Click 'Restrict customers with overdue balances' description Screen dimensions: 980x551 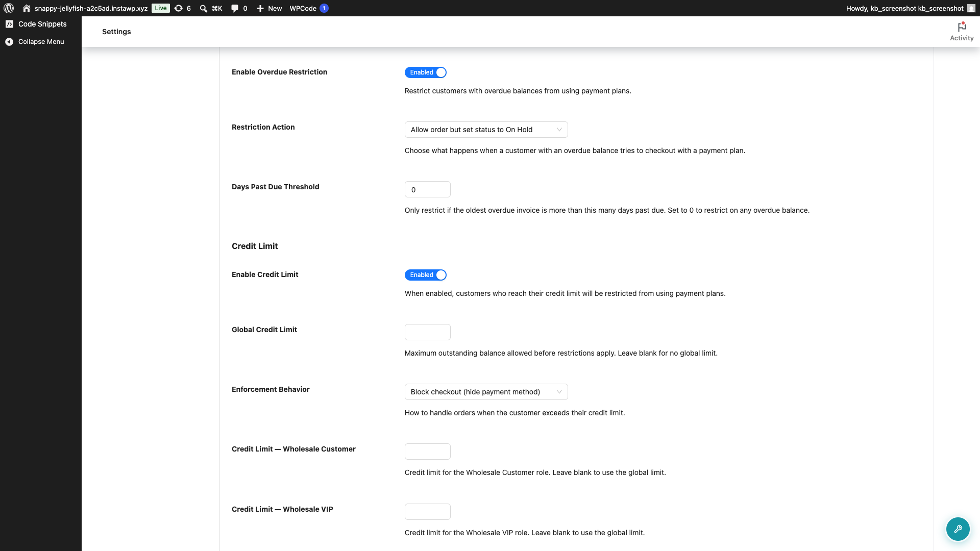pyautogui.click(x=518, y=91)
